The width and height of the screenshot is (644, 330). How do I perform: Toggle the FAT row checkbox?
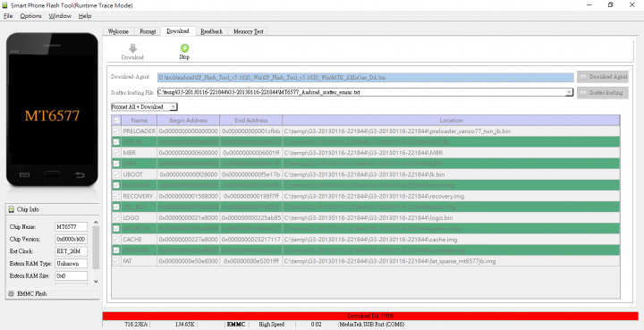point(116,261)
